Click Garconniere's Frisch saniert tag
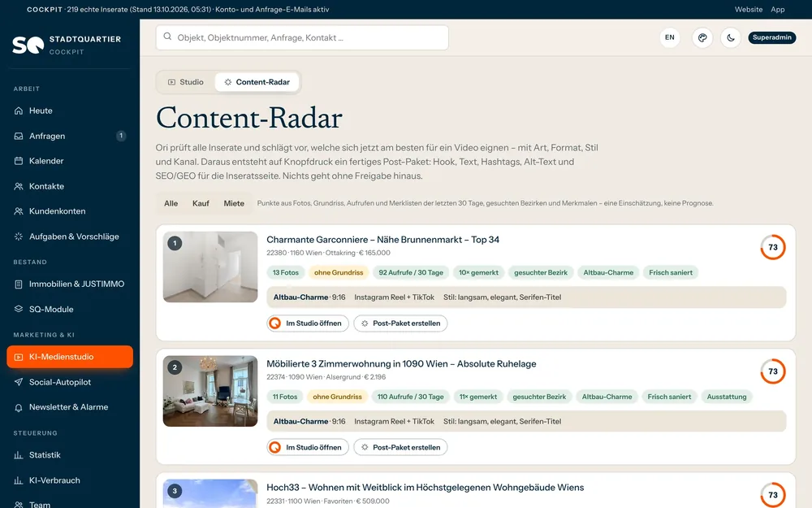 671,272
